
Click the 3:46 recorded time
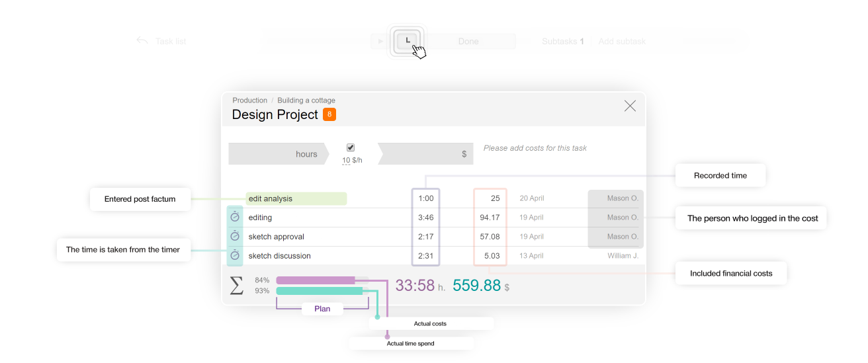coord(425,218)
